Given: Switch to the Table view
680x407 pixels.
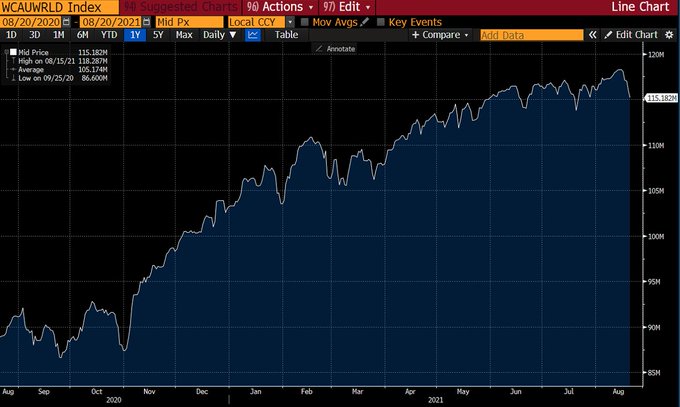Looking at the screenshot, I should coord(286,35).
